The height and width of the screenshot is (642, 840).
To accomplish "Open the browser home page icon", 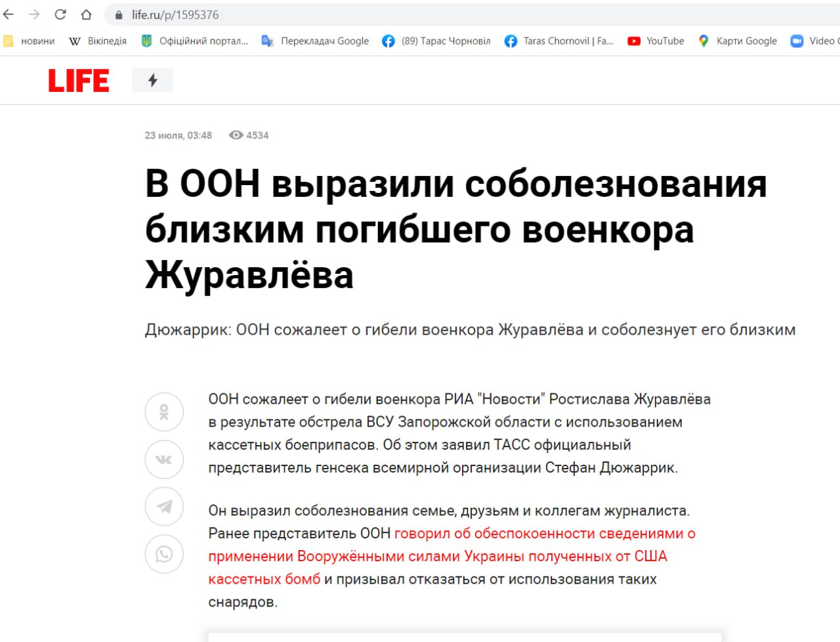I will point(86,14).
